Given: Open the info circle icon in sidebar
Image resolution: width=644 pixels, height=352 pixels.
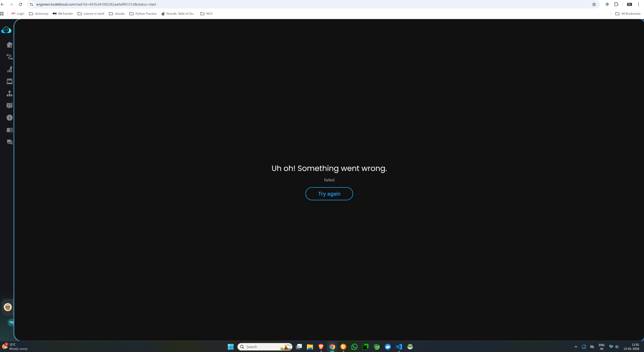Looking at the screenshot, I should tap(9, 118).
